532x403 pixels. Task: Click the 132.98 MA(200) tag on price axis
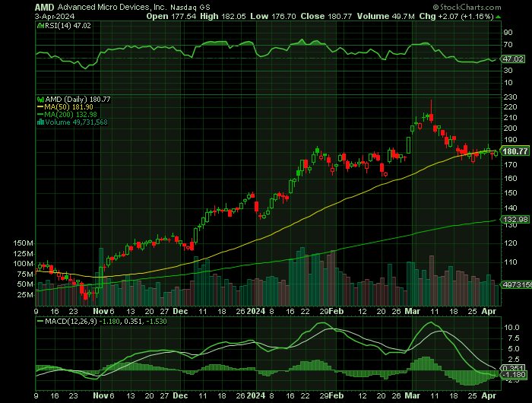[515, 220]
